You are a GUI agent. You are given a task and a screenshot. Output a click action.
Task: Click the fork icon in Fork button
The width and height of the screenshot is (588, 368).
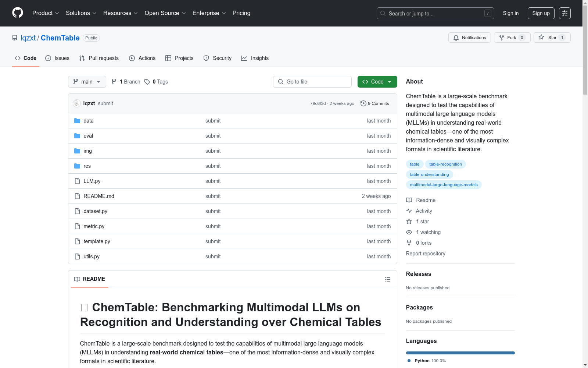click(502, 38)
